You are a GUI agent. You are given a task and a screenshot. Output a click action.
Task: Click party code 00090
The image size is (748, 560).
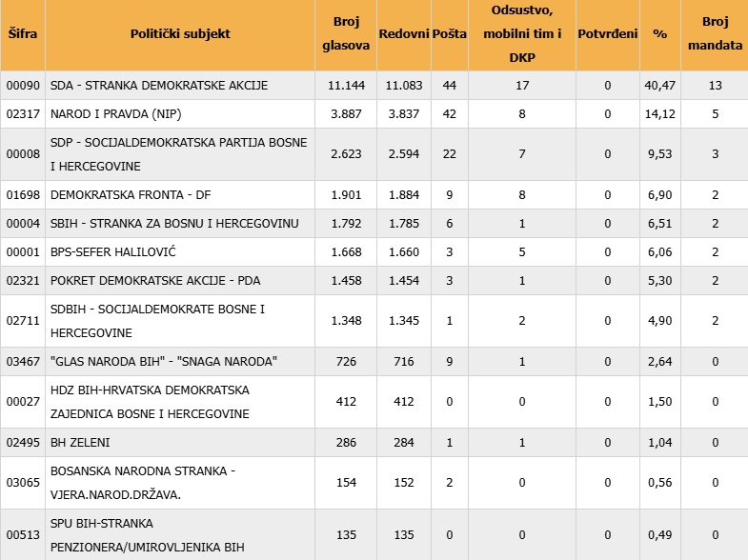(23, 86)
